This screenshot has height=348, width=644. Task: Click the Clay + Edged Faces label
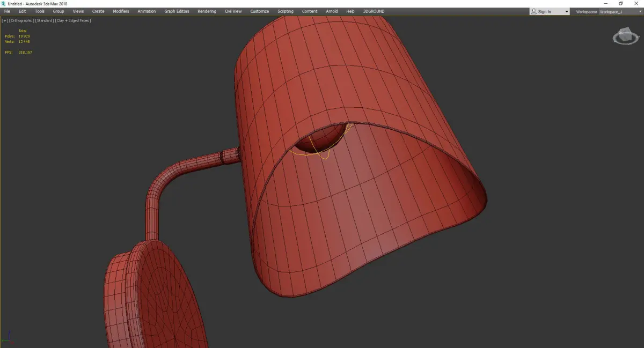click(73, 20)
